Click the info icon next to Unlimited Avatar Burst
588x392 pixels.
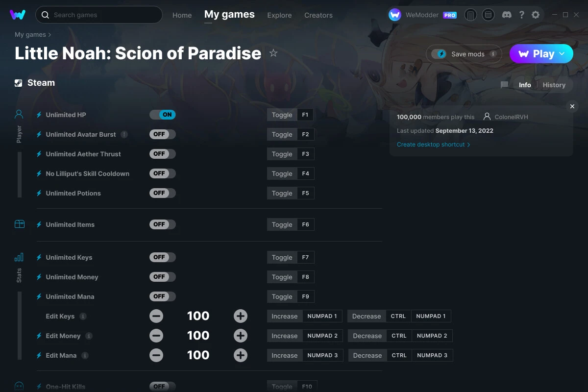click(124, 134)
